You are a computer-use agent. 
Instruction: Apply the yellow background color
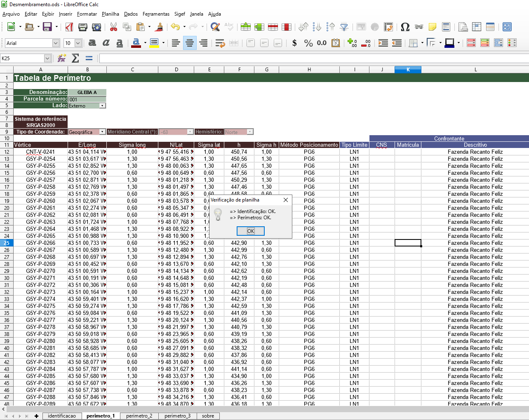click(154, 43)
